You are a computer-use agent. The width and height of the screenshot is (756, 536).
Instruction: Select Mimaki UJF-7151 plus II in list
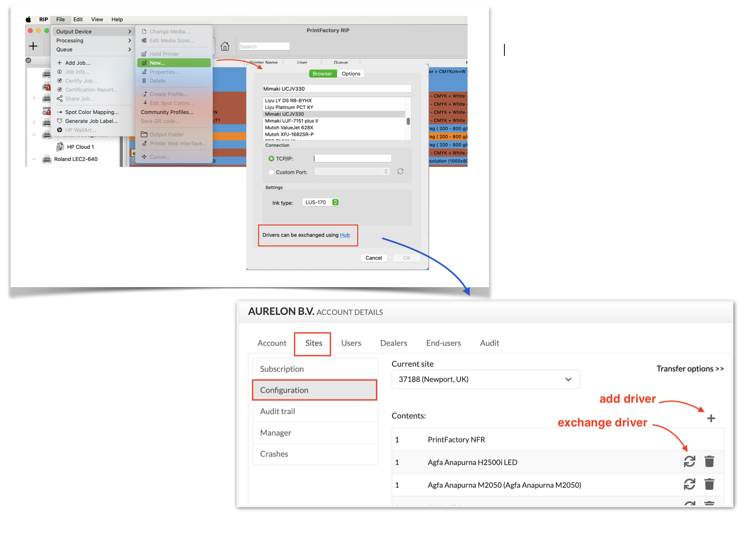point(334,121)
